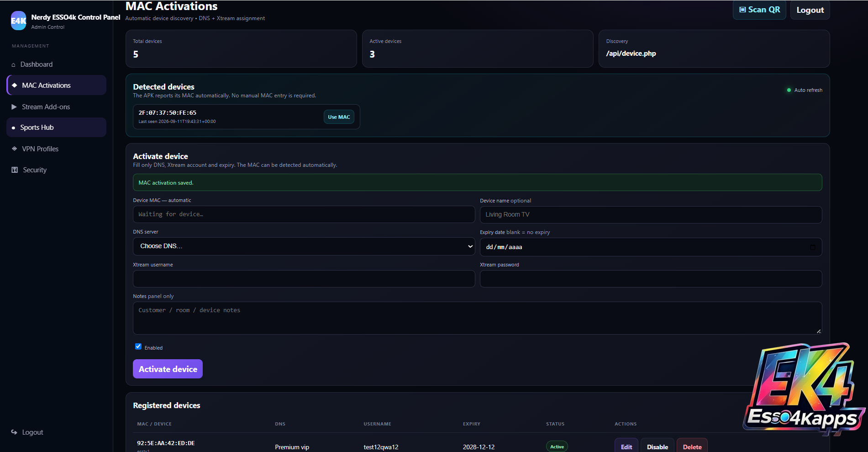Click the Security shield icon
The image size is (868, 452).
pyautogui.click(x=14, y=170)
